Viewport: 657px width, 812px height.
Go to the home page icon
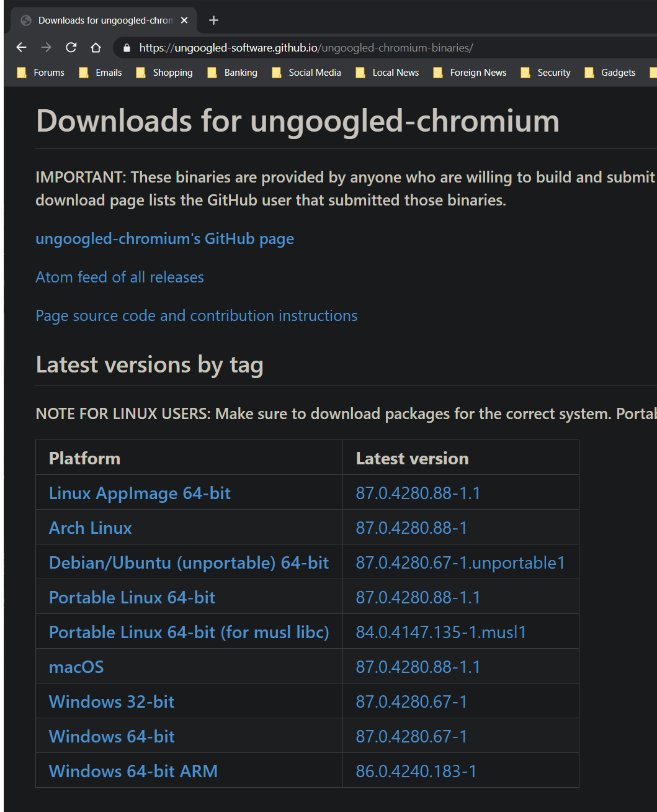tap(96, 48)
